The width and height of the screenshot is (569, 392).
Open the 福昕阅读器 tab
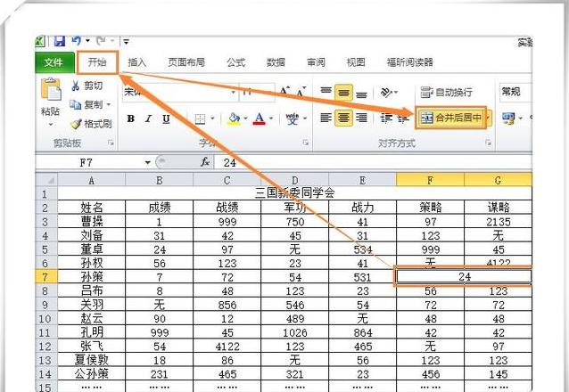[410, 62]
